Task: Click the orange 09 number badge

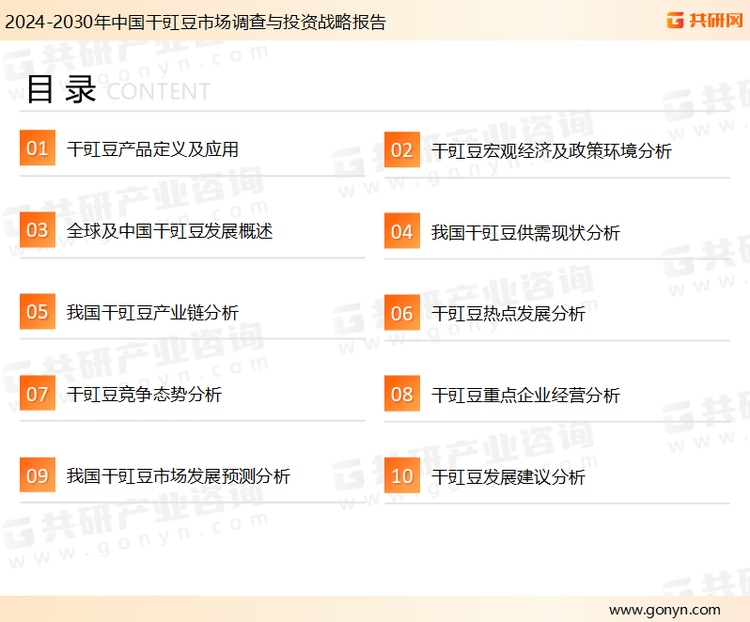Action: 37,475
